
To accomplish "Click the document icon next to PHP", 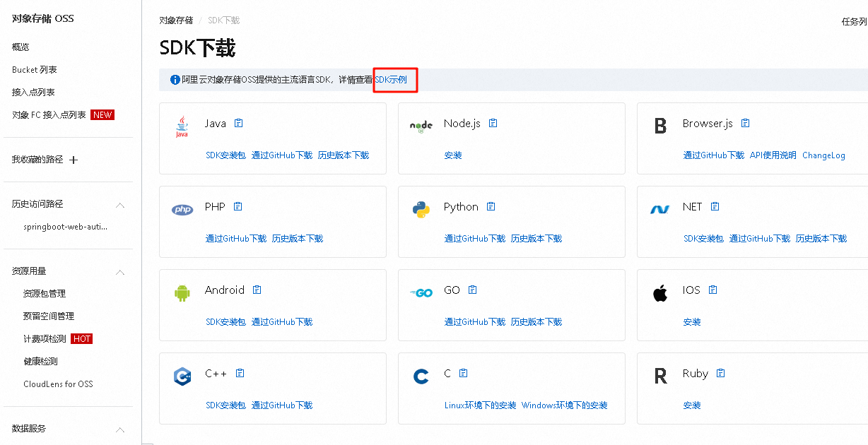I will tap(238, 206).
